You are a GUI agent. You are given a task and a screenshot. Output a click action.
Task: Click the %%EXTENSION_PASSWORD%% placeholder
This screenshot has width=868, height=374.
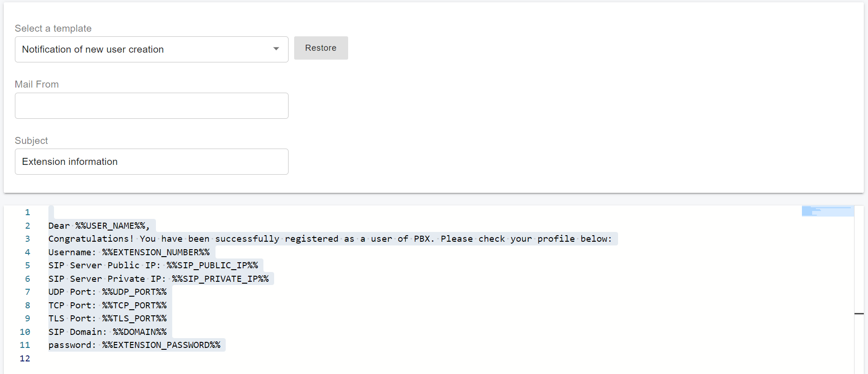[x=161, y=345]
